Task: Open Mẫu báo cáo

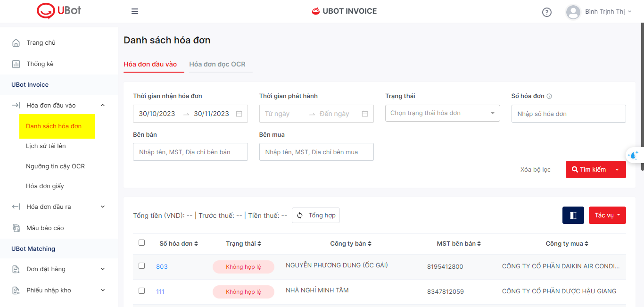Action: [45, 228]
